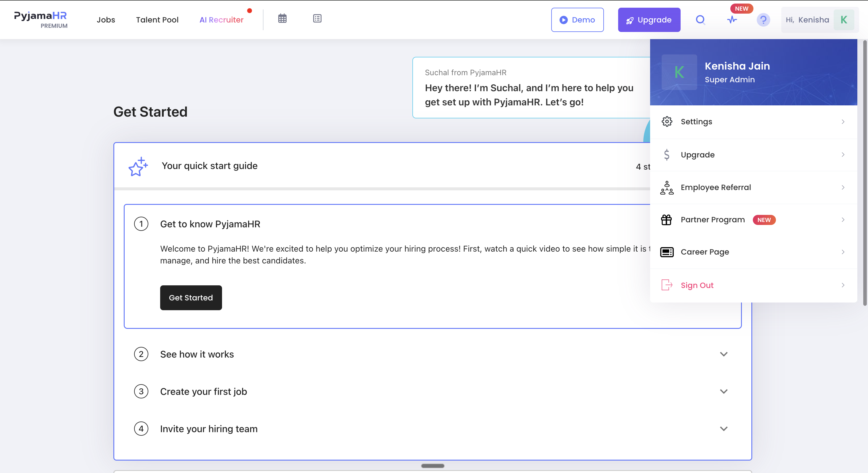Open the activity pulse icon marked NEW
This screenshot has width=868, height=473.
click(x=732, y=20)
